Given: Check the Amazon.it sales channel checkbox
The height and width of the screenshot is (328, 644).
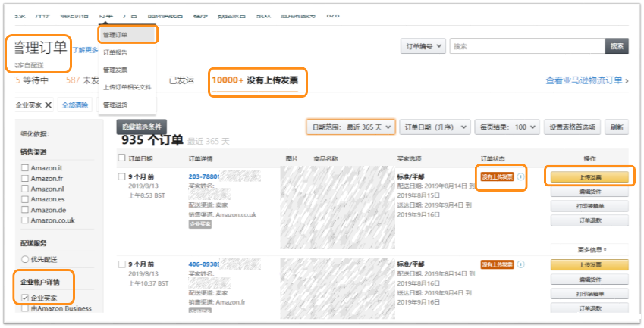Looking at the screenshot, I should click(x=26, y=167).
